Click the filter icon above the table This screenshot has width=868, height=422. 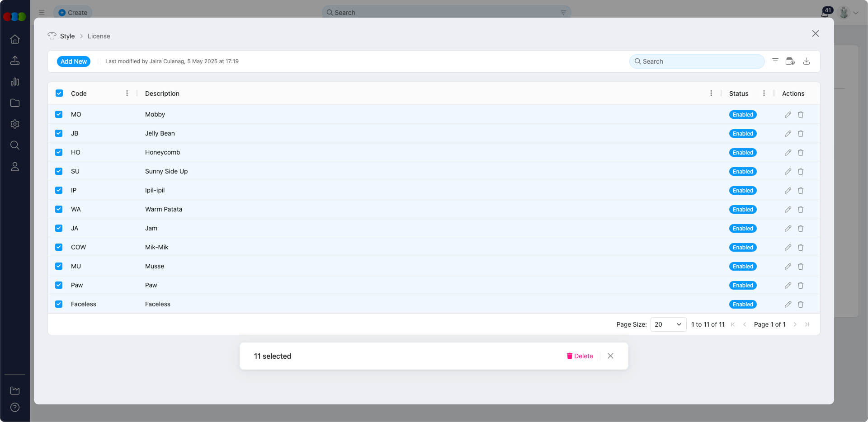(775, 61)
